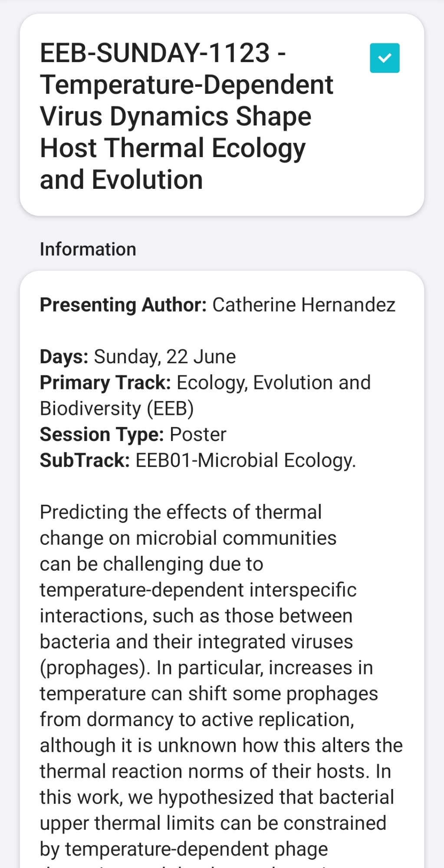Tap the abstract's opening line starting 'Predicting the effects'
This screenshot has height=868, width=444.
[181, 512]
